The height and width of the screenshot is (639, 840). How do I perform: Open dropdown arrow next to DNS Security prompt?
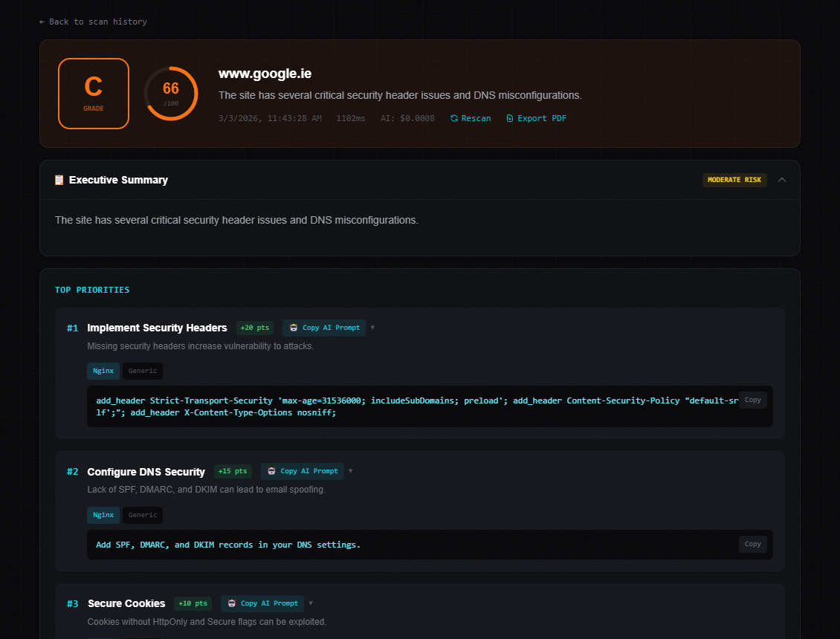[x=351, y=471]
